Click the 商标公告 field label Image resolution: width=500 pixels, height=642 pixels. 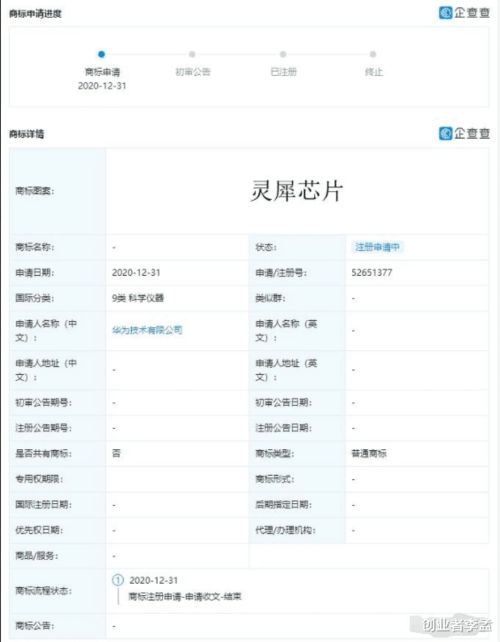click(35, 626)
